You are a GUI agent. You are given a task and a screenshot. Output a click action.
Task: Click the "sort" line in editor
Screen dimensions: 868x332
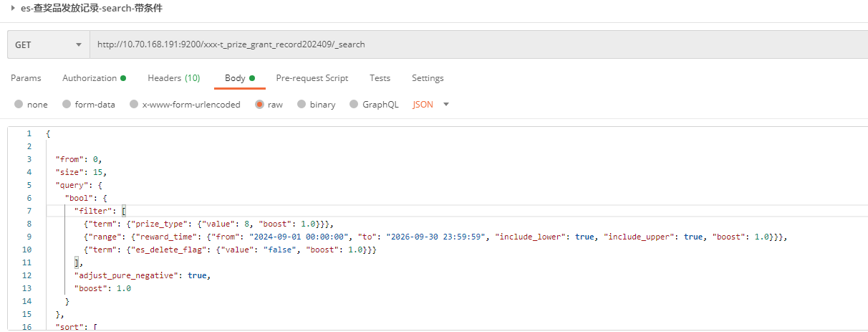click(77, 327)
